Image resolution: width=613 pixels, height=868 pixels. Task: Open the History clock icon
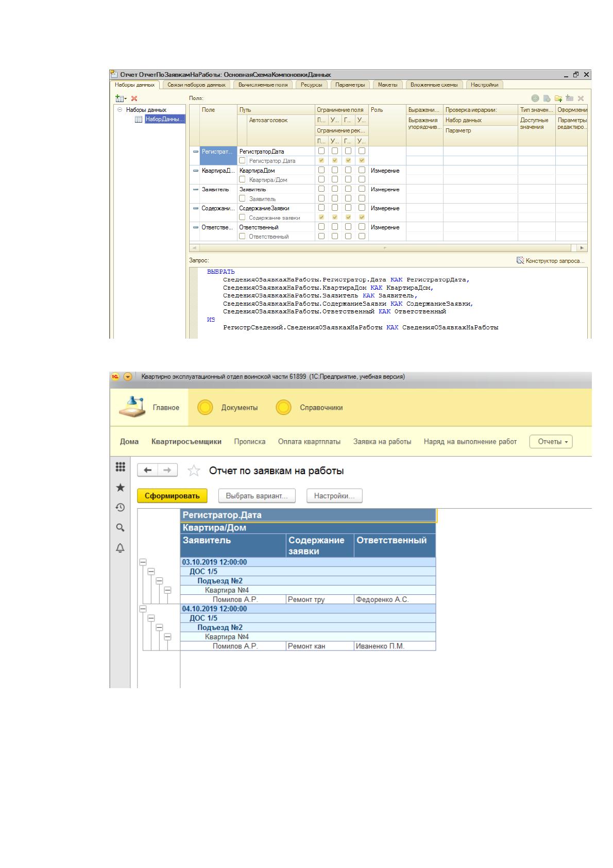(120, 507)
